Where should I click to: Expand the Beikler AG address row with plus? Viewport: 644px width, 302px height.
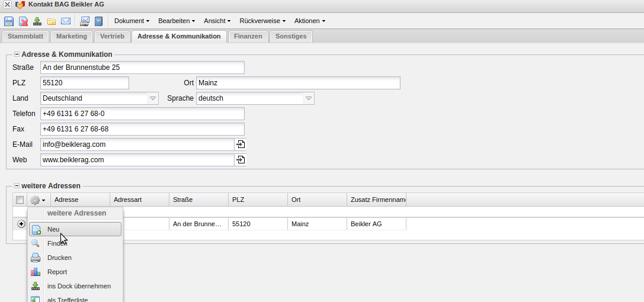pos(21,224)
